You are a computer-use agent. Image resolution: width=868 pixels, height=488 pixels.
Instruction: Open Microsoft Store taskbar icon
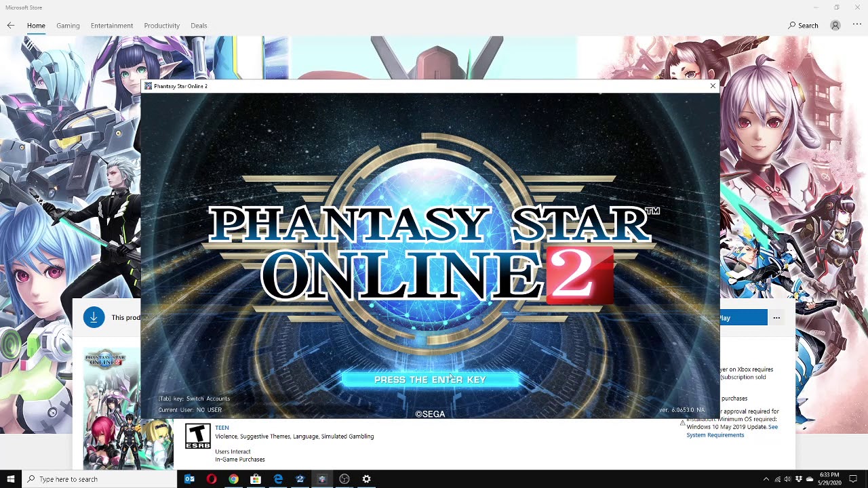tap(256, 479)
